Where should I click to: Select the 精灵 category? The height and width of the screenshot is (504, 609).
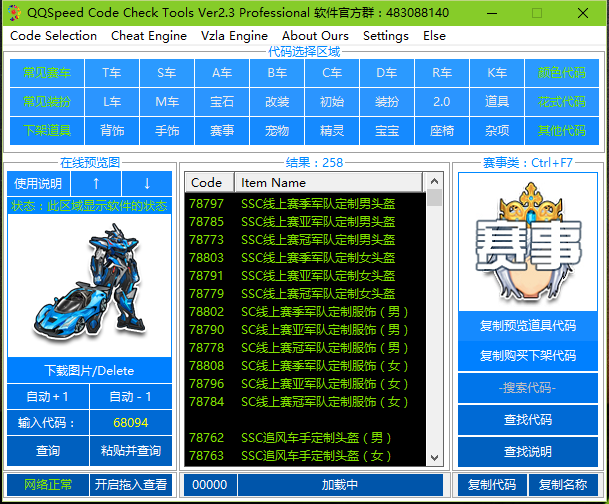click(332, 131)
